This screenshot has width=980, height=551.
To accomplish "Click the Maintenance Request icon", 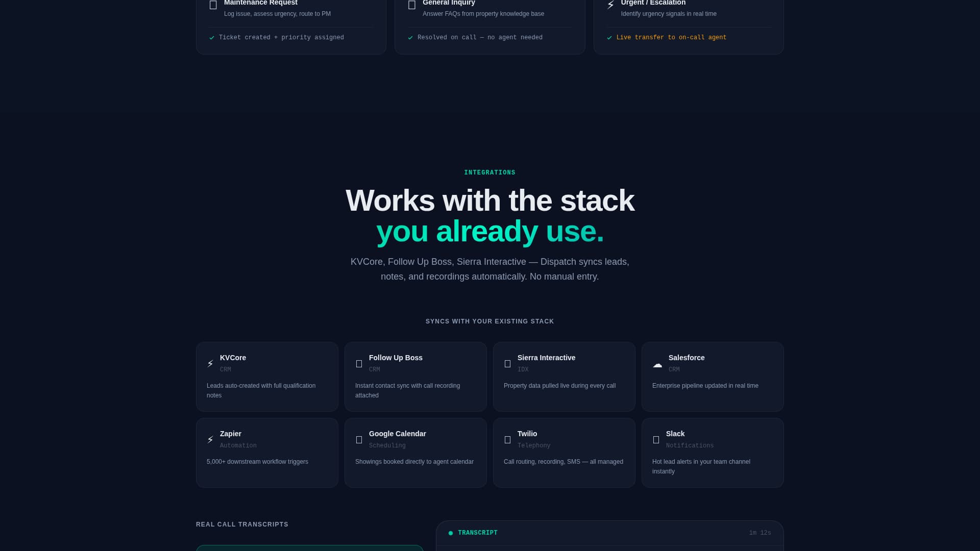I will pos(213,5).
